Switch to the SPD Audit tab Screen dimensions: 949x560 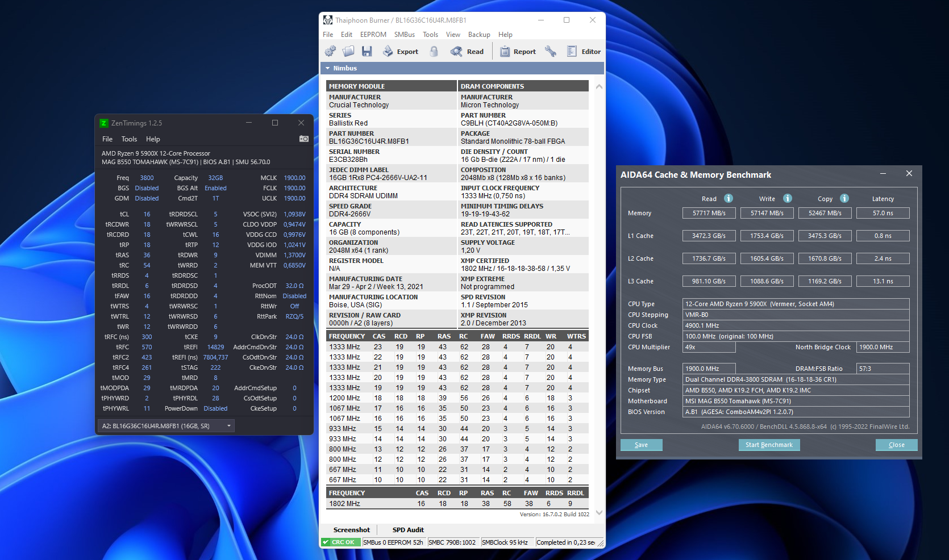(408, 530)
